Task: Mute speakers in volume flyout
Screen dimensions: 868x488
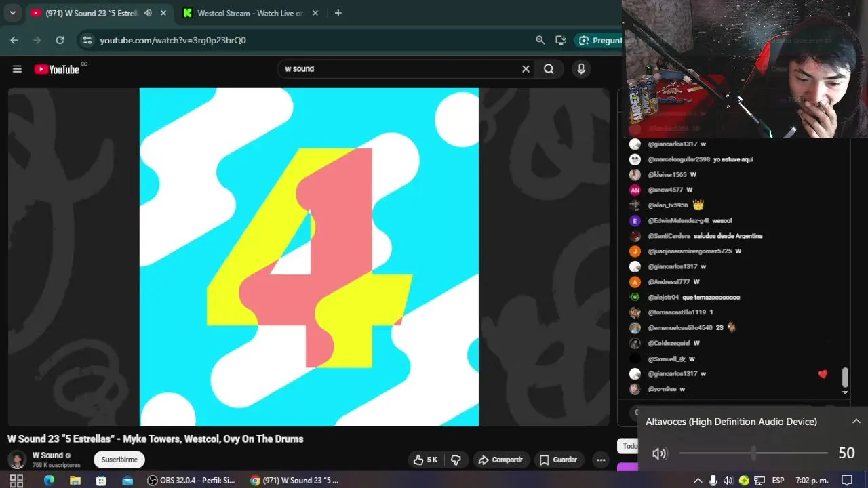Action: click(659, 453)
